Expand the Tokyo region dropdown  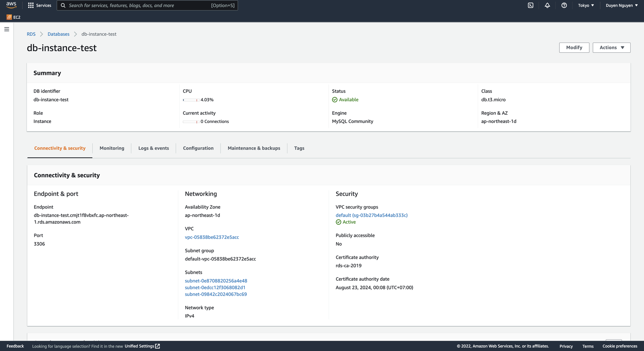(x=586, y=5)
